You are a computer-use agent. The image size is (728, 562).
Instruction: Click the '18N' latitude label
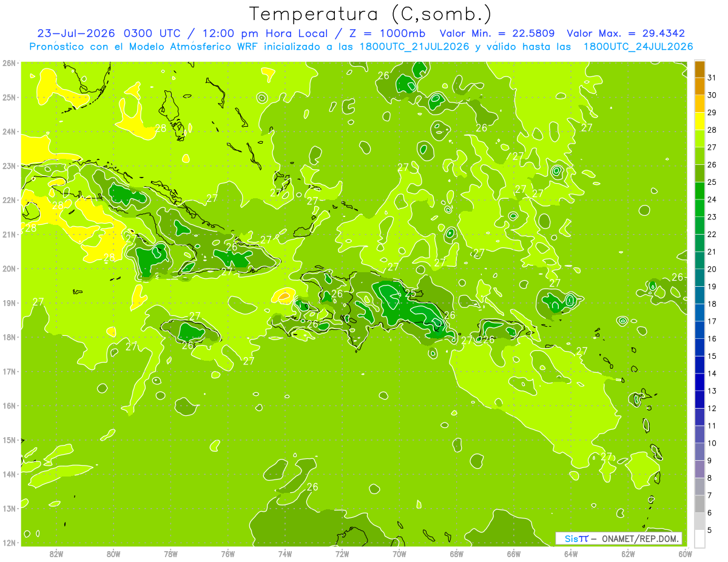(8, 337)
